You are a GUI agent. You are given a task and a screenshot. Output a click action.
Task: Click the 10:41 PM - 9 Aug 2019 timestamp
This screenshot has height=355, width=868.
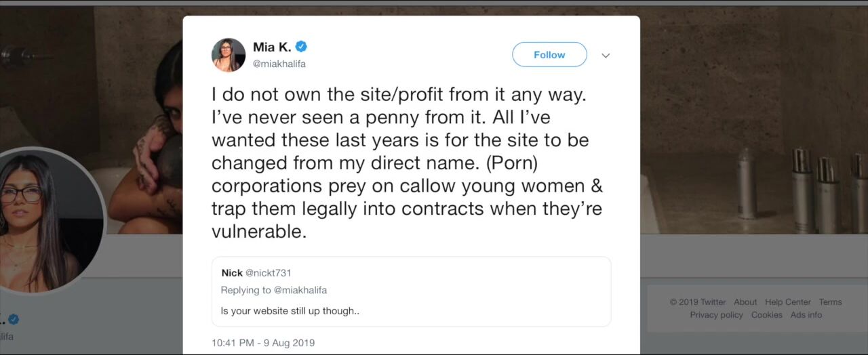263,343
